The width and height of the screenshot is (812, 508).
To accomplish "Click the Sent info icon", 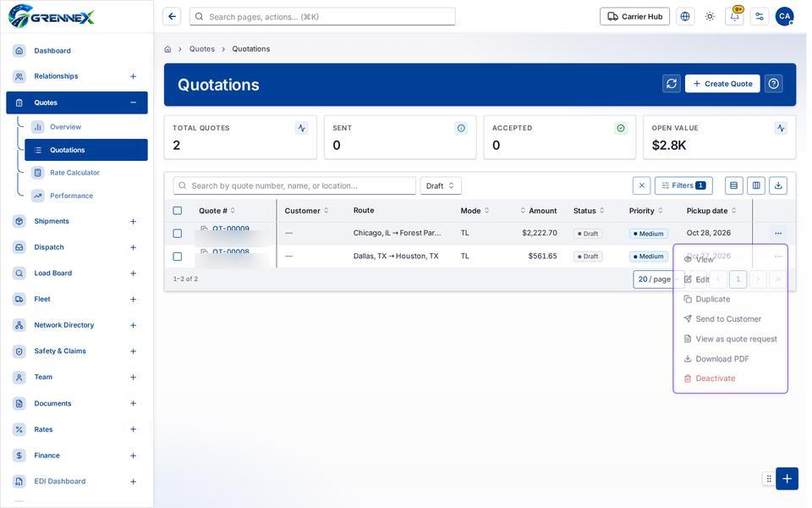I will 461,128.
